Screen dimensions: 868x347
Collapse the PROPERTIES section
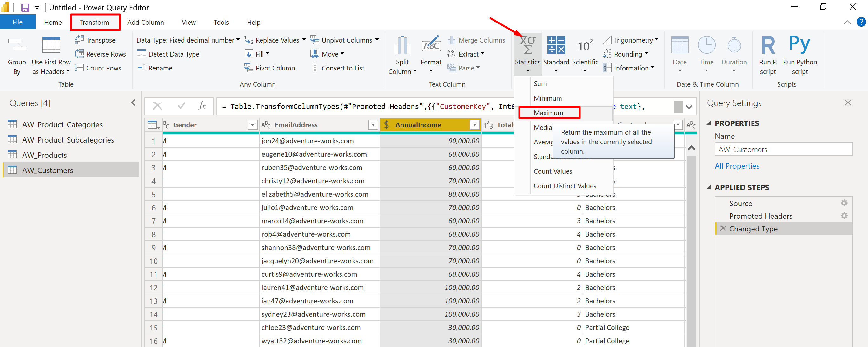[x=708, y=123]
